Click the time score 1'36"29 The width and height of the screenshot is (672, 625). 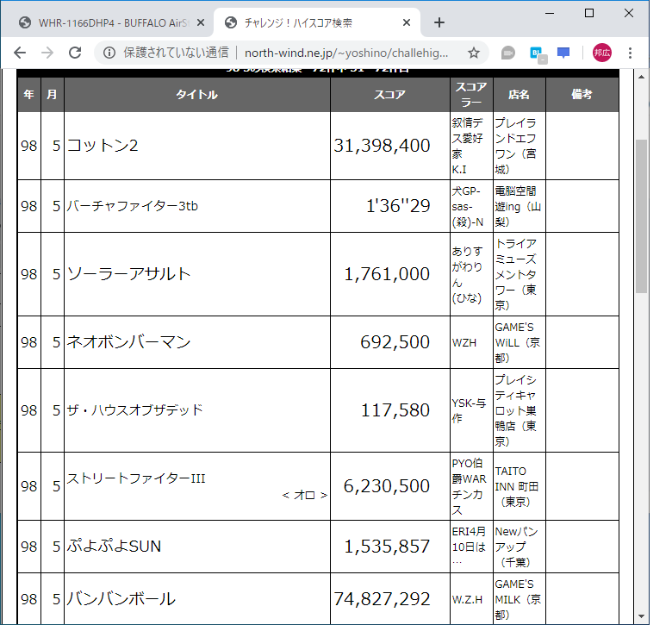click(x=398, y=206)
